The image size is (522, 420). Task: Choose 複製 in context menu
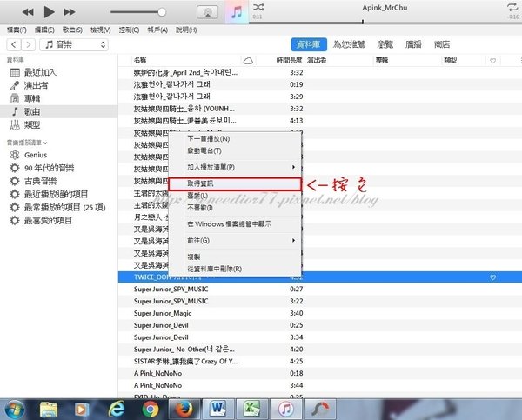pos(235,257)
